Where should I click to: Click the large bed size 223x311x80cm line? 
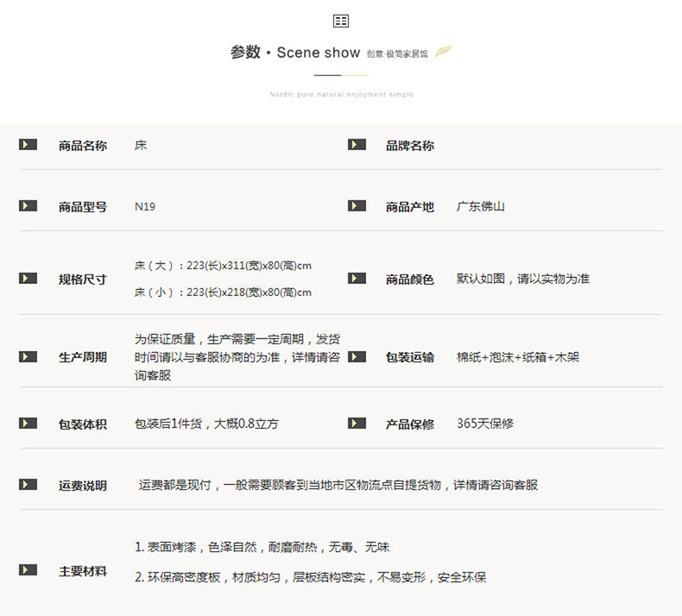coord(223,266)
